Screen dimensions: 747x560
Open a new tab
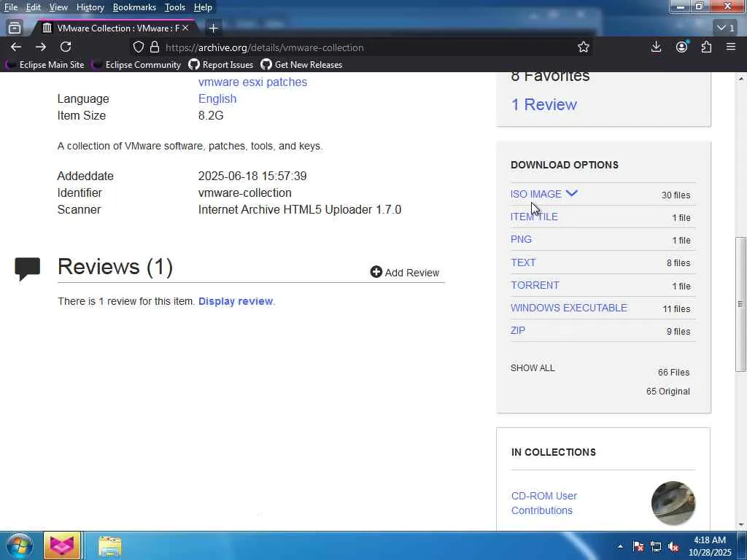(x=214, y=28)
